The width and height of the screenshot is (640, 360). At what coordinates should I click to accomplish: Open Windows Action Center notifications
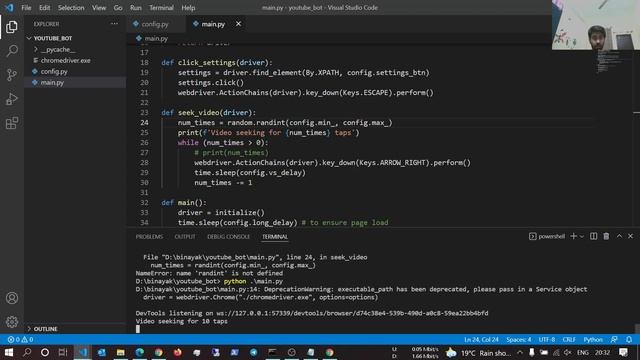(x=623, y=352)
